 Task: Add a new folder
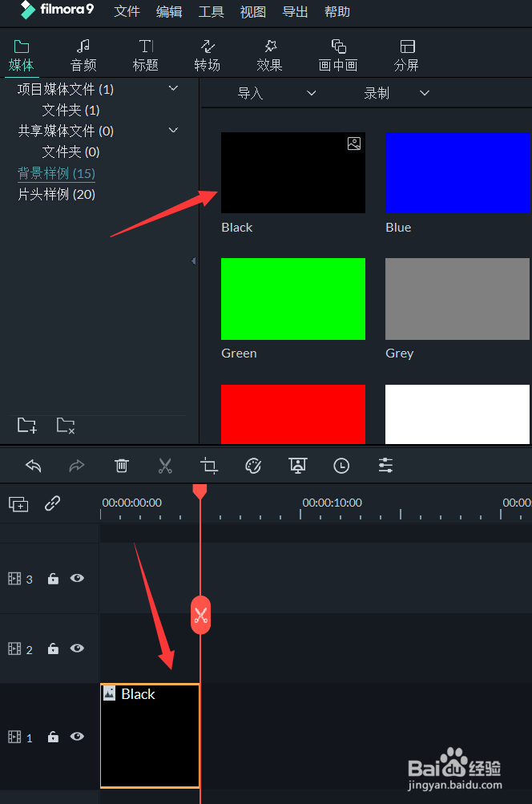pos(26,425)
